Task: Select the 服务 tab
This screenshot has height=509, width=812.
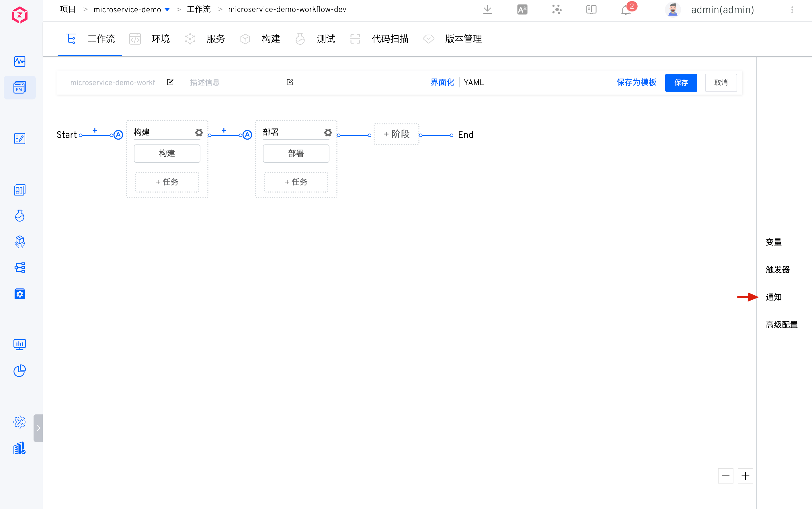Action: (205, 39)
